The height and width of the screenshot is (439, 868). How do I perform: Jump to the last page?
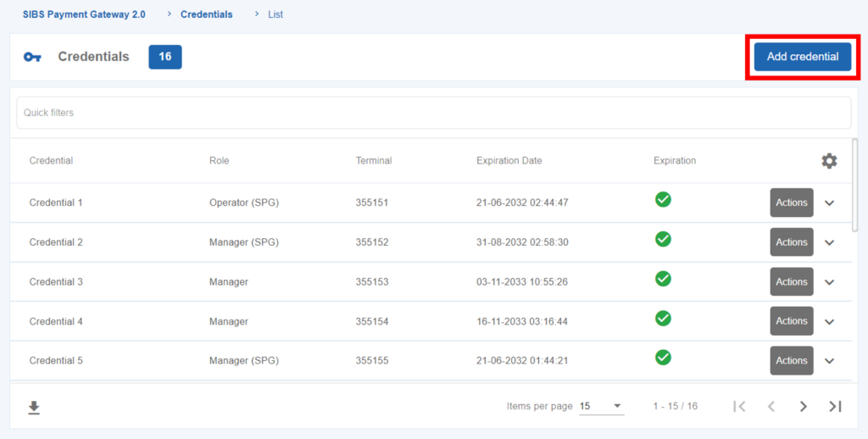pyautogui.click(x=835, y=407)
